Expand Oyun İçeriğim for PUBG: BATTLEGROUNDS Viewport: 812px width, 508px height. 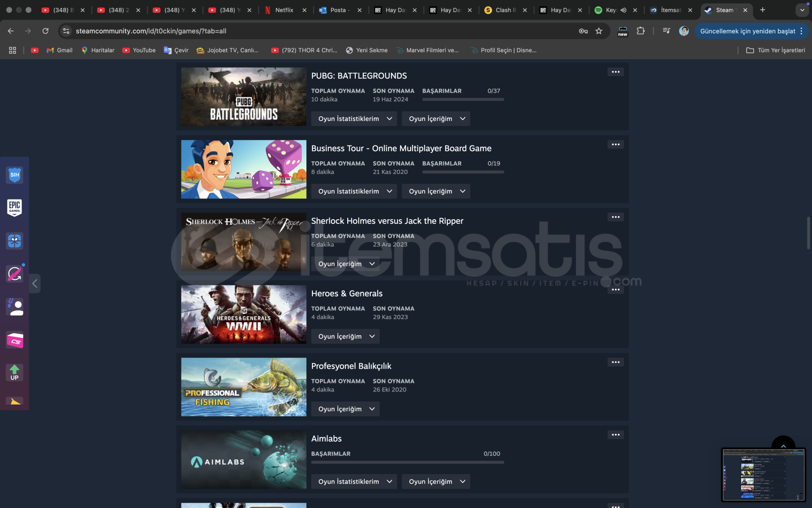click(x=436, y=119)
